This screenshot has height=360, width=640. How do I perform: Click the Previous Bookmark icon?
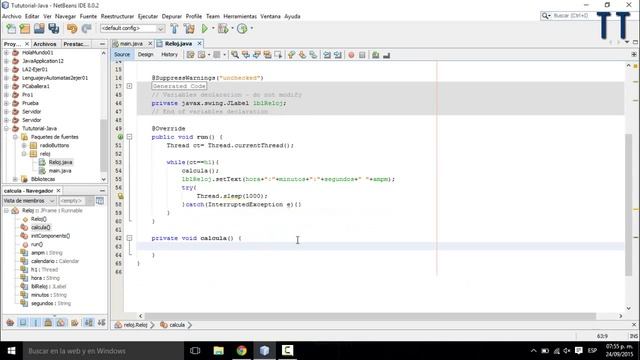(291, 55)
